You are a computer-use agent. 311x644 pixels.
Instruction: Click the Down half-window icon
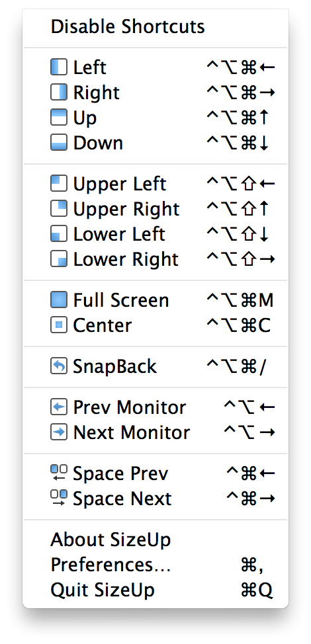point(59,143)
